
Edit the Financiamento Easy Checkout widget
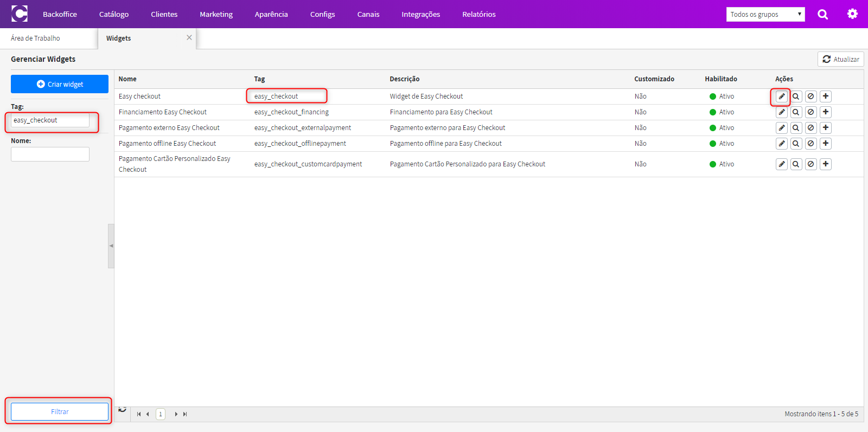[781, 112]
